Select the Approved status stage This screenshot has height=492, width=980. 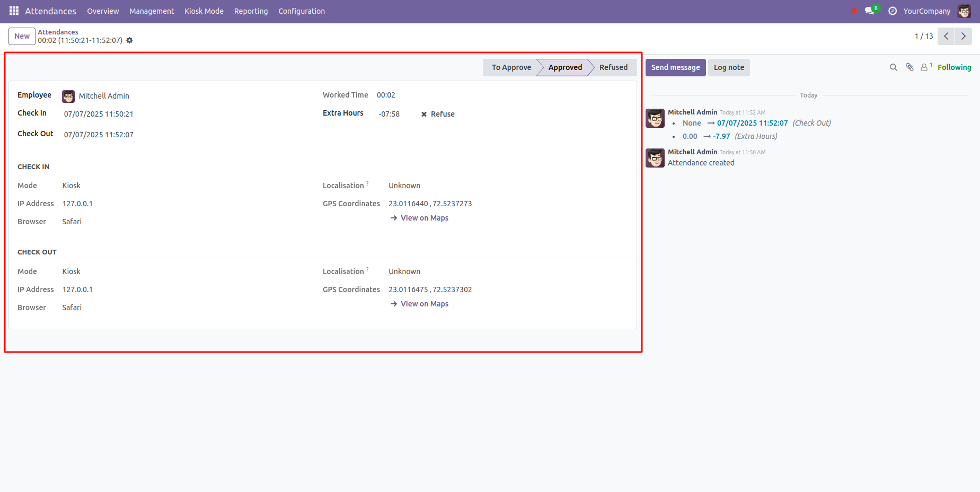(564, 67)
